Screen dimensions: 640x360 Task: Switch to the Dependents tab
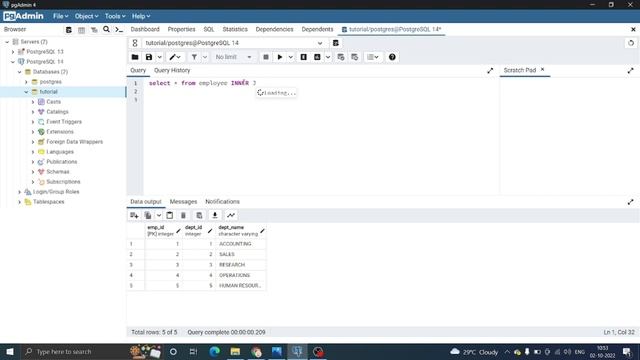coord(317,29)
